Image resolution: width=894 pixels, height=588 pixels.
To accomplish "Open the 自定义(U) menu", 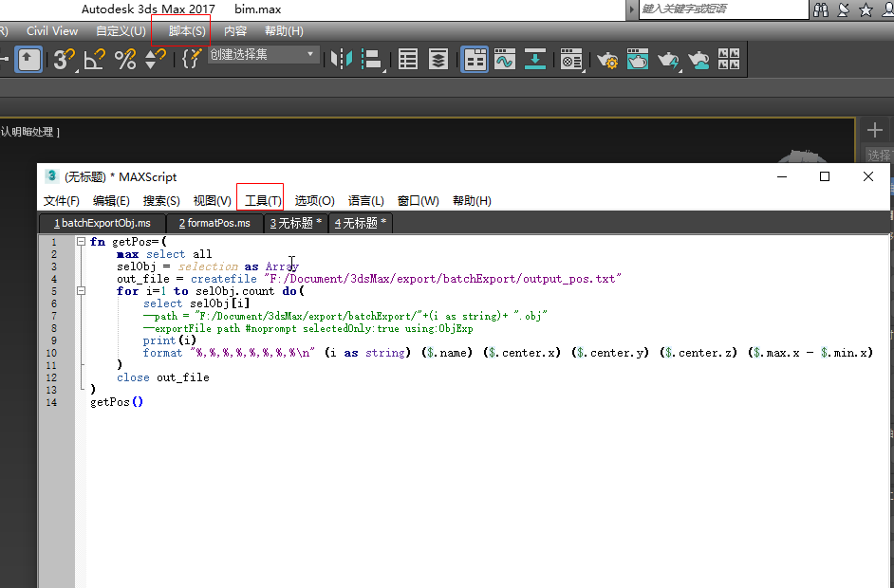I will tap(121, 30).
